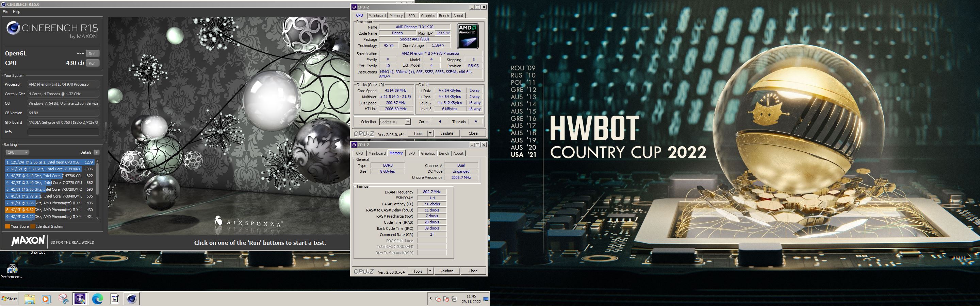The height and width of the screenshot is (306, 980).
Task: Click Validate in upper CPU-Z window
Action: coord(447,133)
